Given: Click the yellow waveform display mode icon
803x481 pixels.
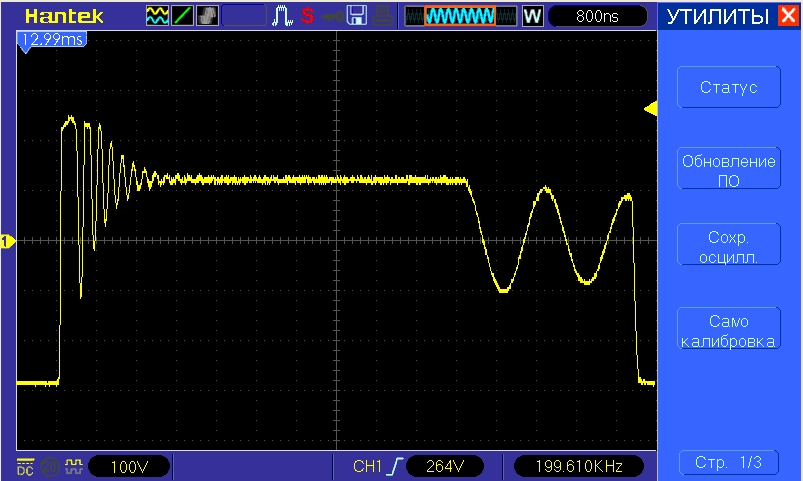Looking at the screenshot, I should 158,16.
